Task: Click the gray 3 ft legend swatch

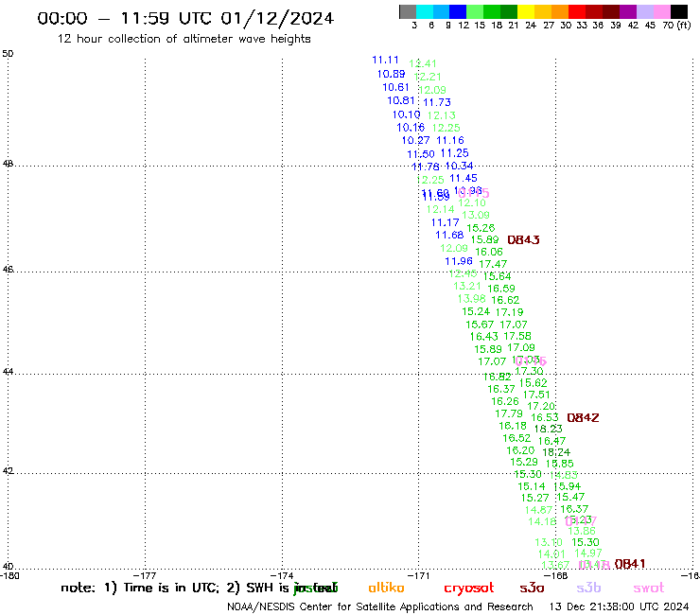Action: pyautogui.click(x=408, y=11)
